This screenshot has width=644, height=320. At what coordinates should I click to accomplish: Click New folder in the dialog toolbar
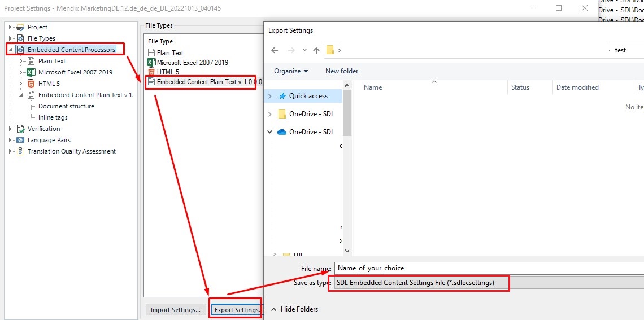point(342,71)
